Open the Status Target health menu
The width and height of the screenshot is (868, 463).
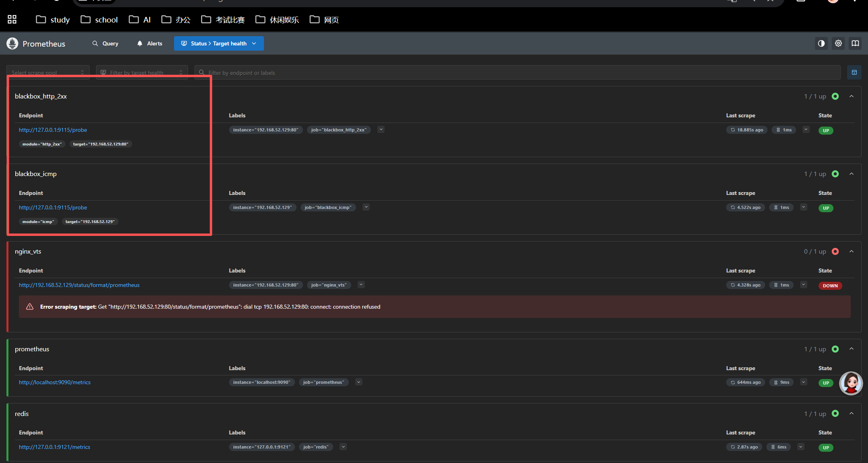[219, 43]
